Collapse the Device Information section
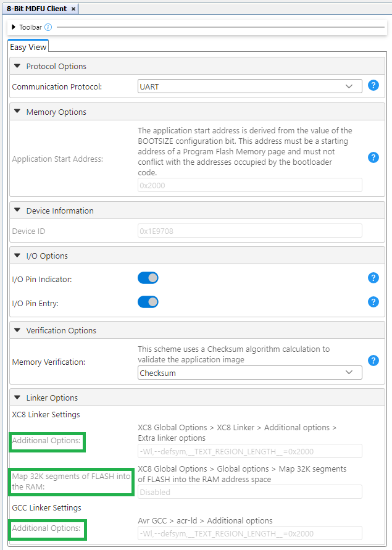The width and height of the screenshot is (392, 550). (17, 211)
